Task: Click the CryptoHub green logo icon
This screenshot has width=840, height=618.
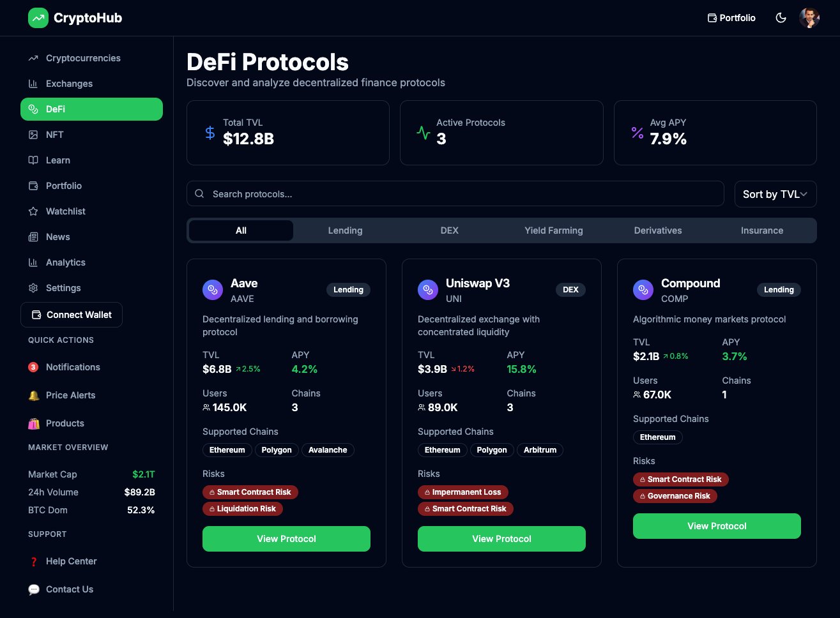Action: pyautogui.click(x=38, y=18)
